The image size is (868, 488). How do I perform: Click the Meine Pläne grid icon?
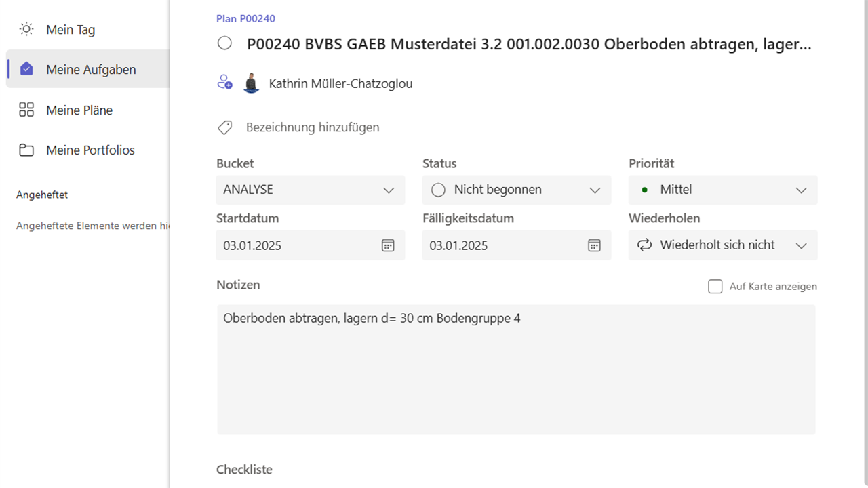26,110
